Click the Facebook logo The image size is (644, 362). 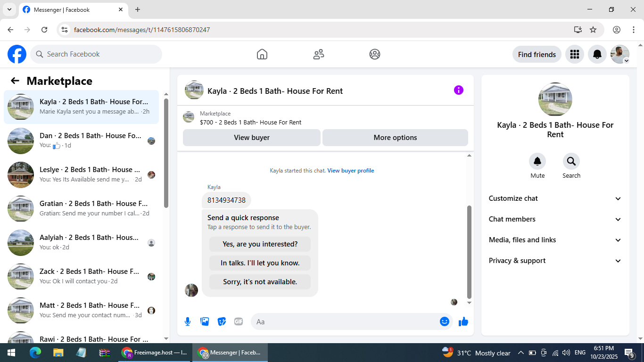pos(17,54)
